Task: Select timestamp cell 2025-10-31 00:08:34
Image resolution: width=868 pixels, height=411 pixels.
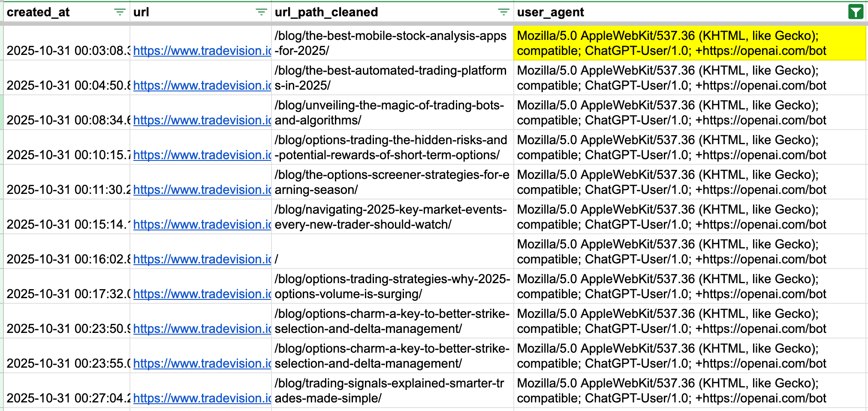Action: [x=66, y=112]
